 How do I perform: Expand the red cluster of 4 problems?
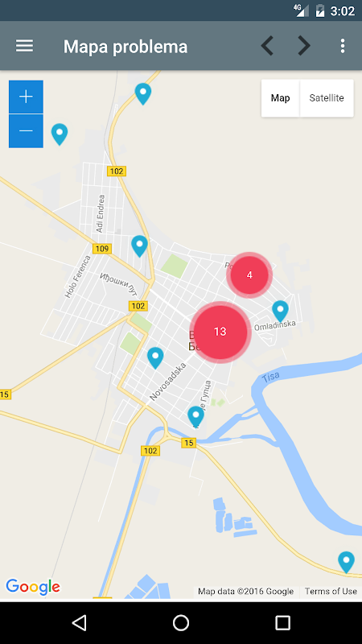(x=249, y=275)
